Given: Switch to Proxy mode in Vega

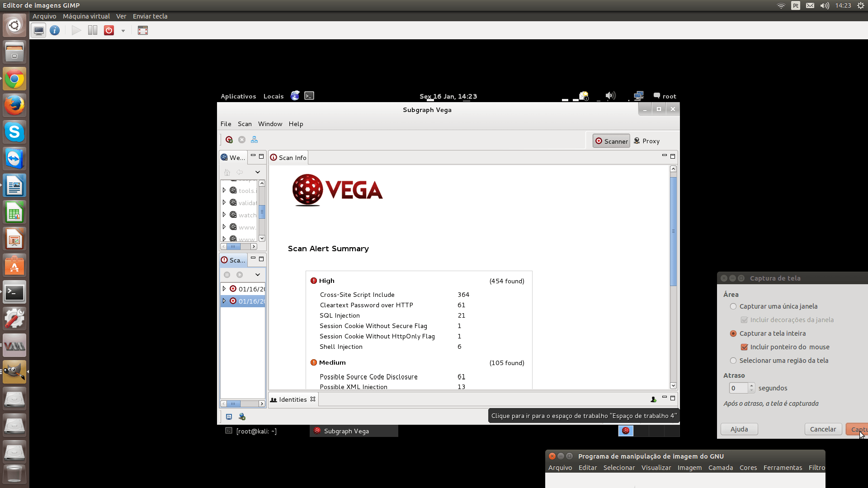Looking at the screenshot, I should [646, 141].
